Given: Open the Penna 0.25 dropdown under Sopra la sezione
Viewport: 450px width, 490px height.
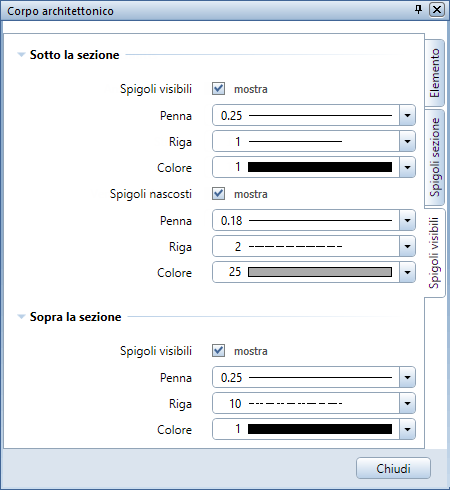Looking at the screenshot, I should 407,377.
